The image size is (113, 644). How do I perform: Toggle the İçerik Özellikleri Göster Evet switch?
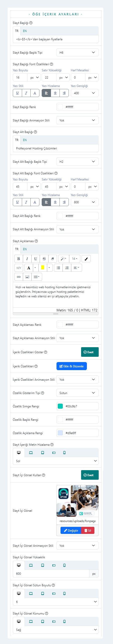90,352
